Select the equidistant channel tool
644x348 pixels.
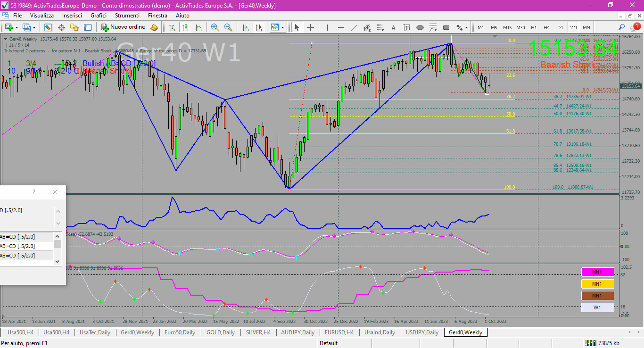[x=367, y=27]
